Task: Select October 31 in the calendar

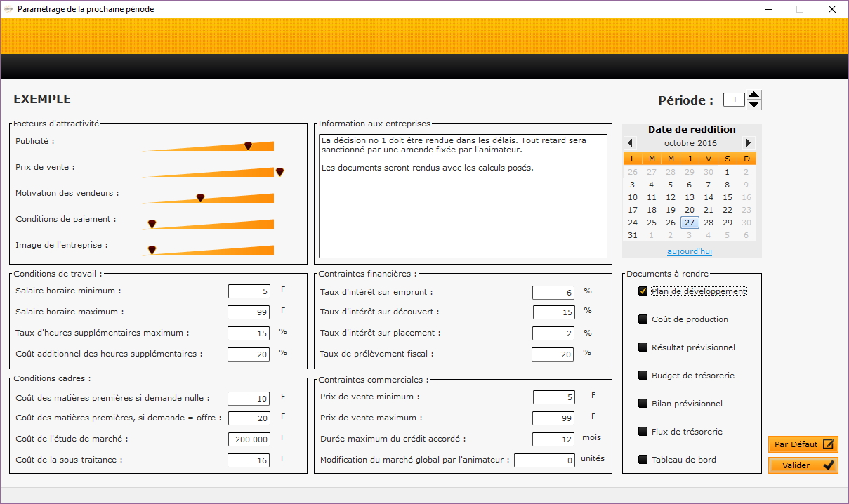Action: tap(633, 235)
